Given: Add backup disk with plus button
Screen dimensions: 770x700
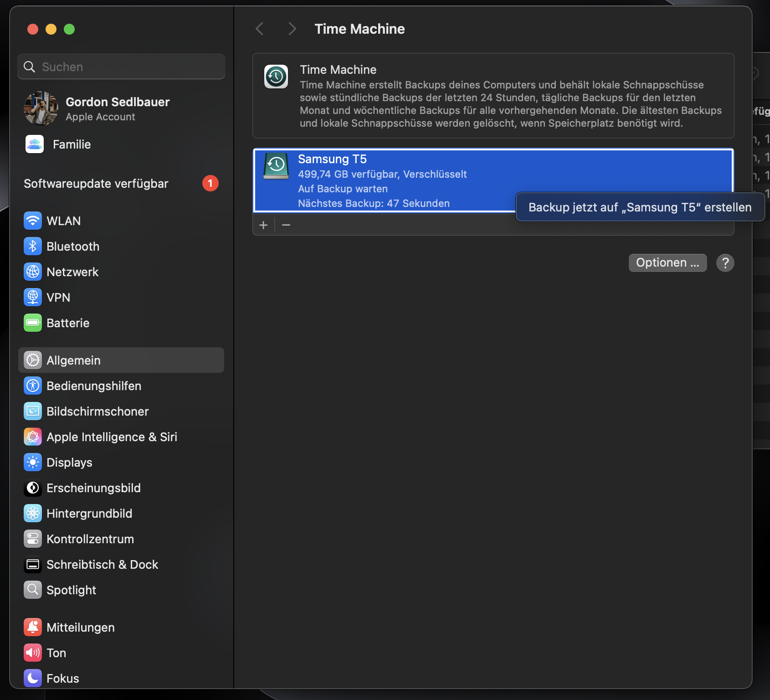Looking at the screenshot, I should point(263,225).
